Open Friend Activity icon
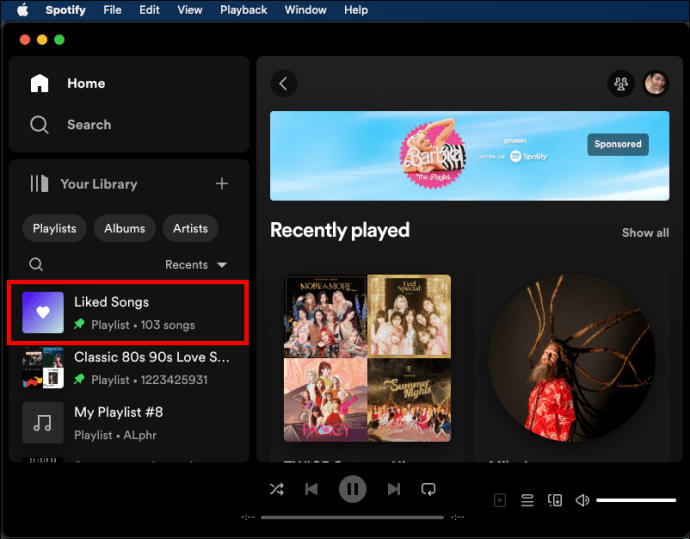The width and height of the screenshot is (690, 539). click(621, 83)
